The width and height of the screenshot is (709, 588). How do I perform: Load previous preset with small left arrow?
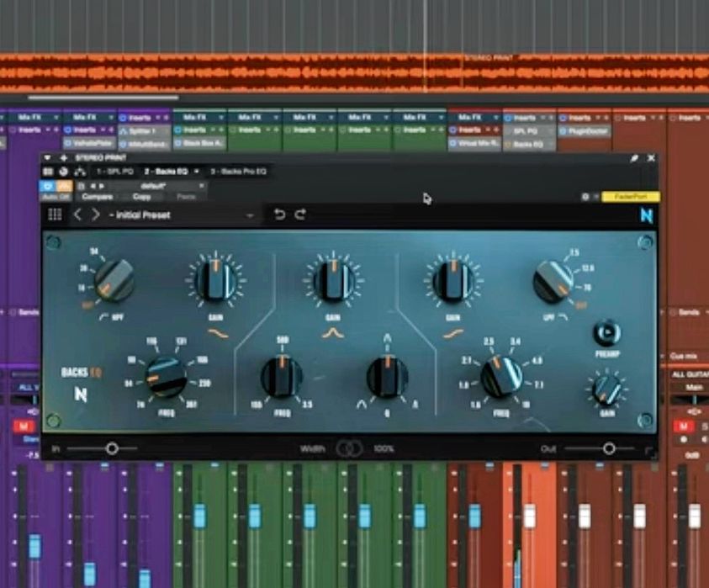(x=93, y=186)
